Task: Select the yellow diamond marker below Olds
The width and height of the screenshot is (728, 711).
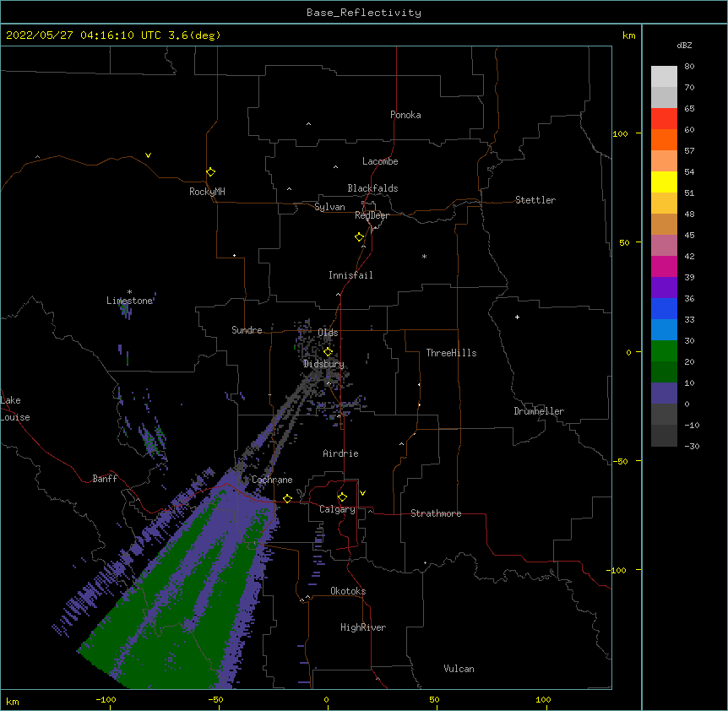Action: pos(328,351)
